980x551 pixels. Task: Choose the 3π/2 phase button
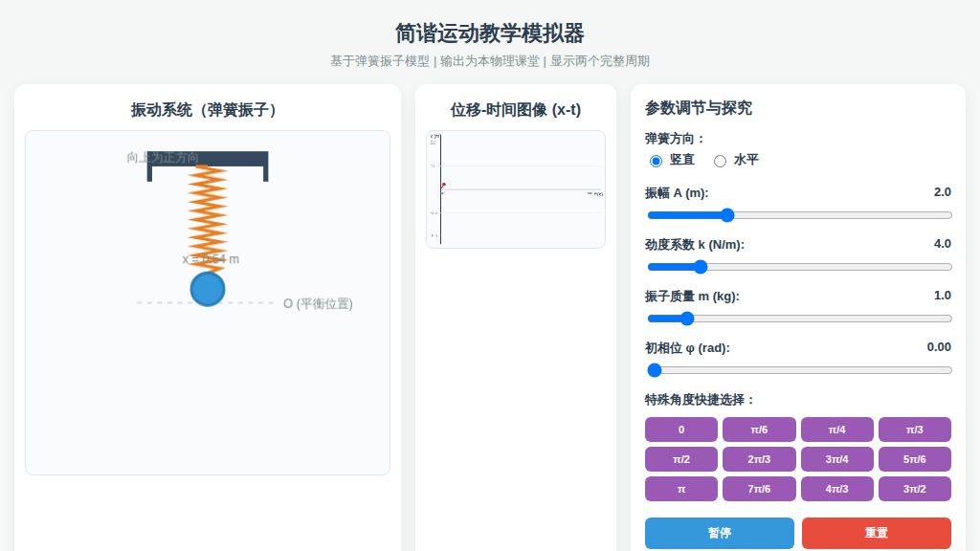coord(914,489)
